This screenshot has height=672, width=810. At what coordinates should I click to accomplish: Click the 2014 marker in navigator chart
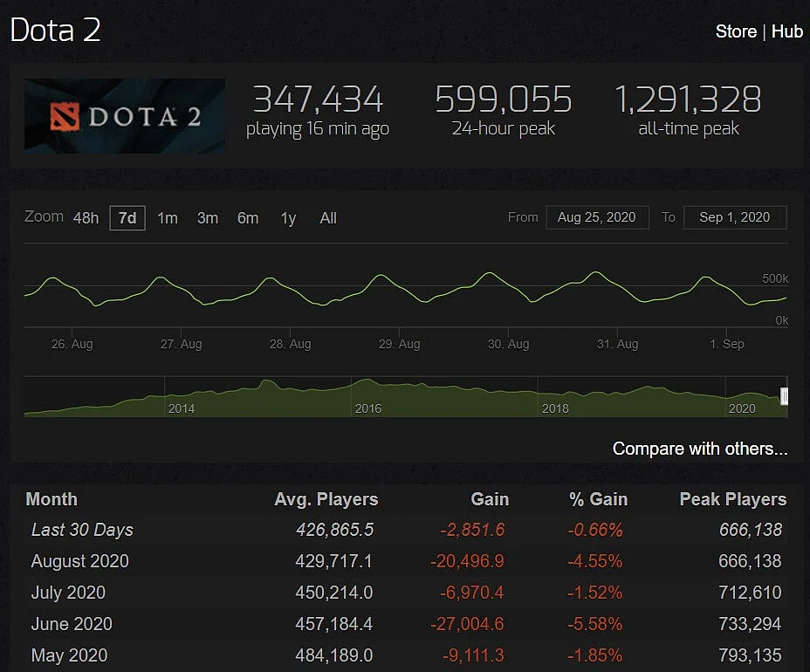pos(182,408)
